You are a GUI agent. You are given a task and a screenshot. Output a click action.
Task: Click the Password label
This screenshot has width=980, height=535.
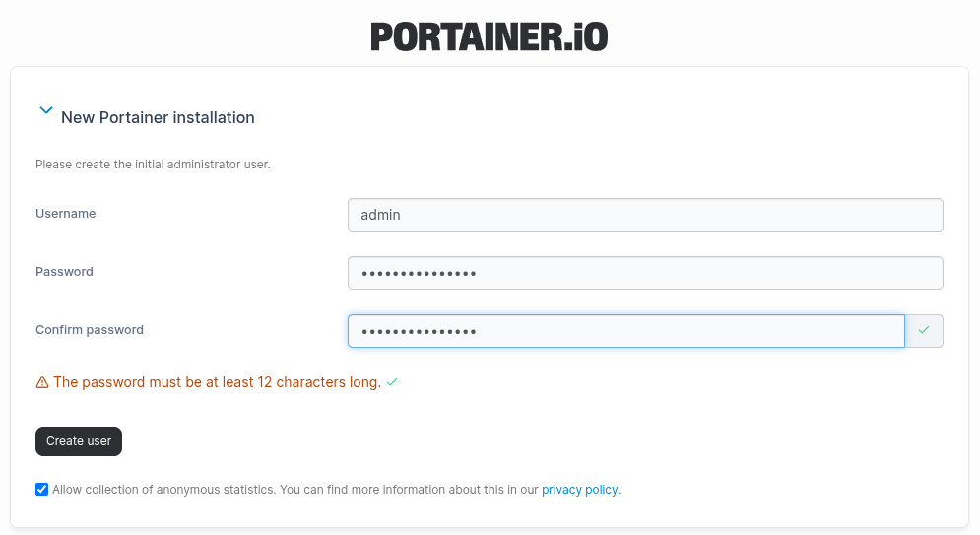tap(64, 272)
